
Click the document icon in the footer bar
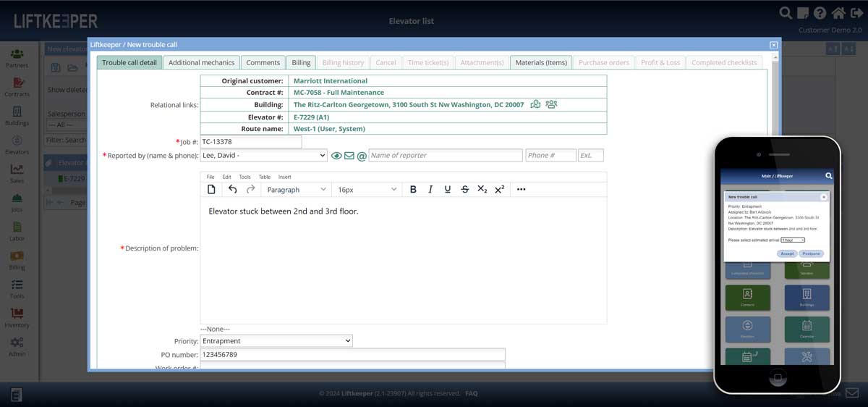pos(16,395)
